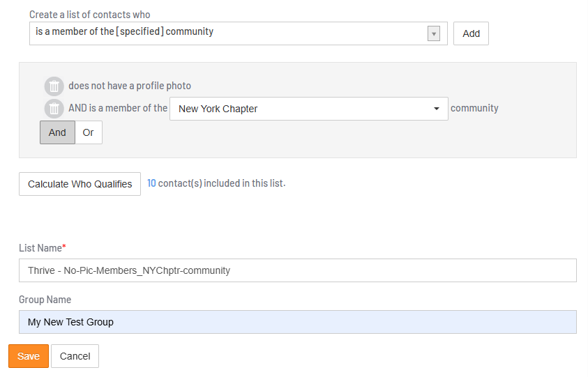Click the "List Name" field label

41,248
